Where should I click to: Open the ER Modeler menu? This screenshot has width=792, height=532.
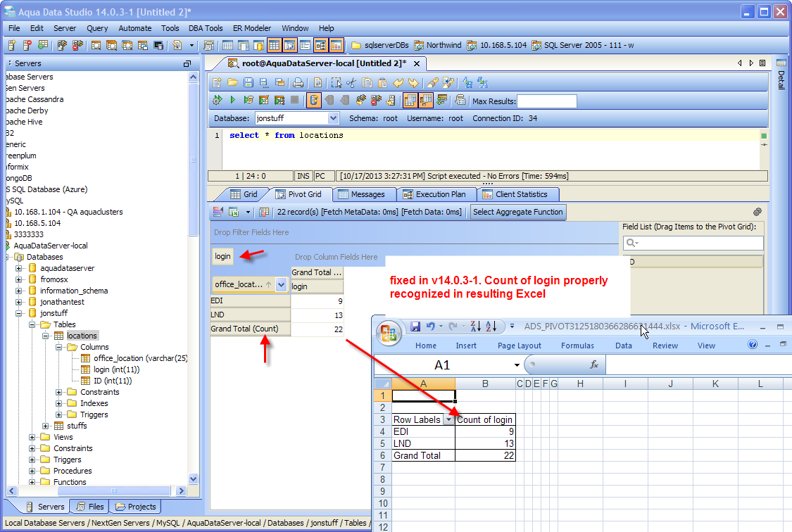coord(251,28)
